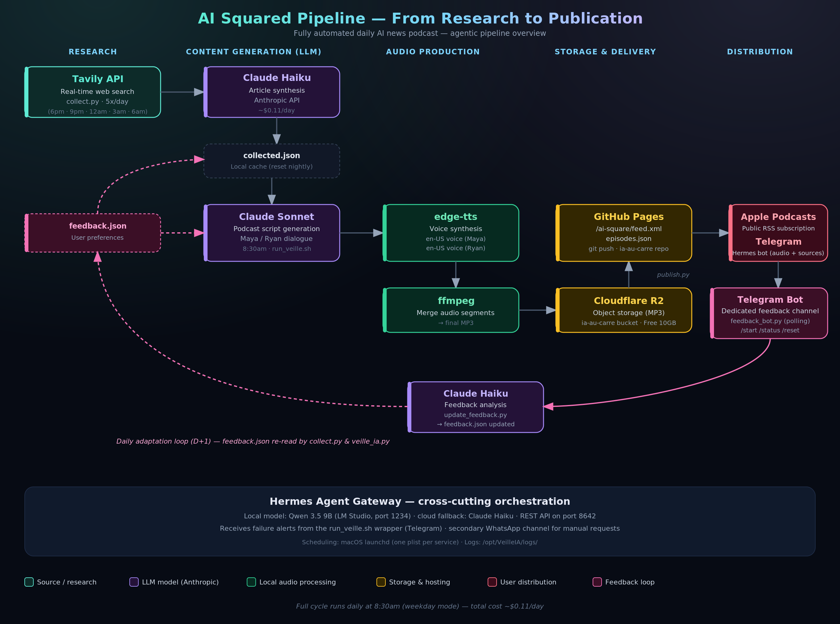Image resolution: width=840 pixels, height=624 pixels.
Task: Click 'Local cache (reset nightly)' text
Action: [x=272, y=167]
